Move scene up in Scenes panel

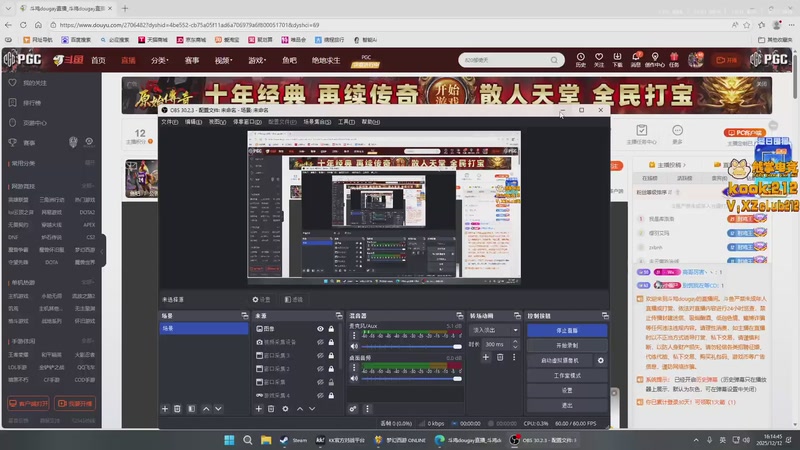(206, 409)
